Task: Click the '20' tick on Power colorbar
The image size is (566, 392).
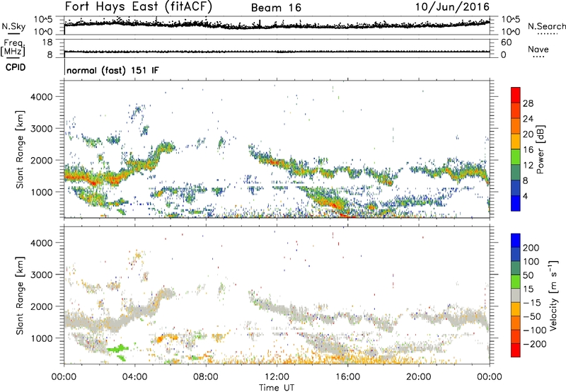Action: click(528, 134)
